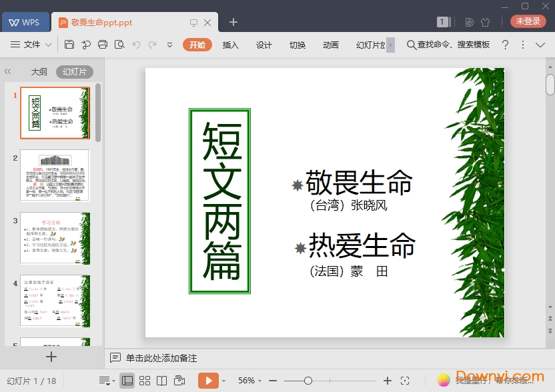Click the 未登录 login button
The width and height of the screenshot is (555, 392).
point(528,21)
